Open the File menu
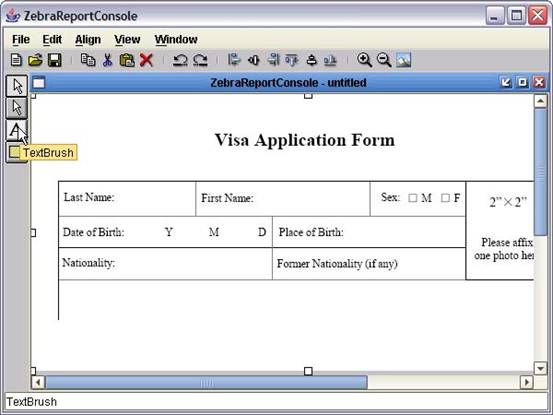 pyautogui.click(x=21, y=39)
